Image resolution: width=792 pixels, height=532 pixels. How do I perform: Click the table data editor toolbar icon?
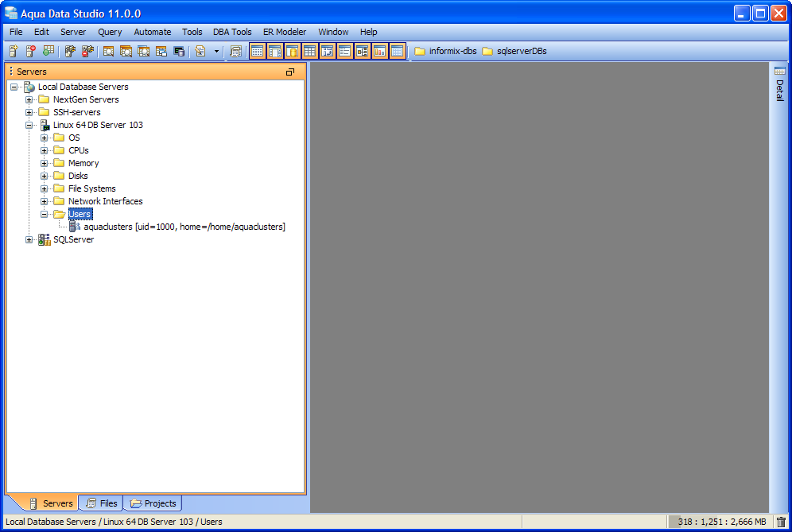(49, 51)
